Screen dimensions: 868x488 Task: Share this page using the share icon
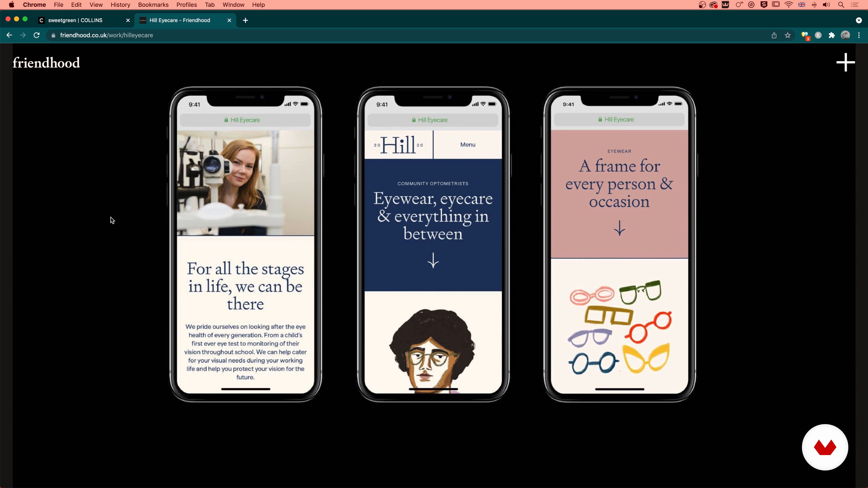(774, 35)
